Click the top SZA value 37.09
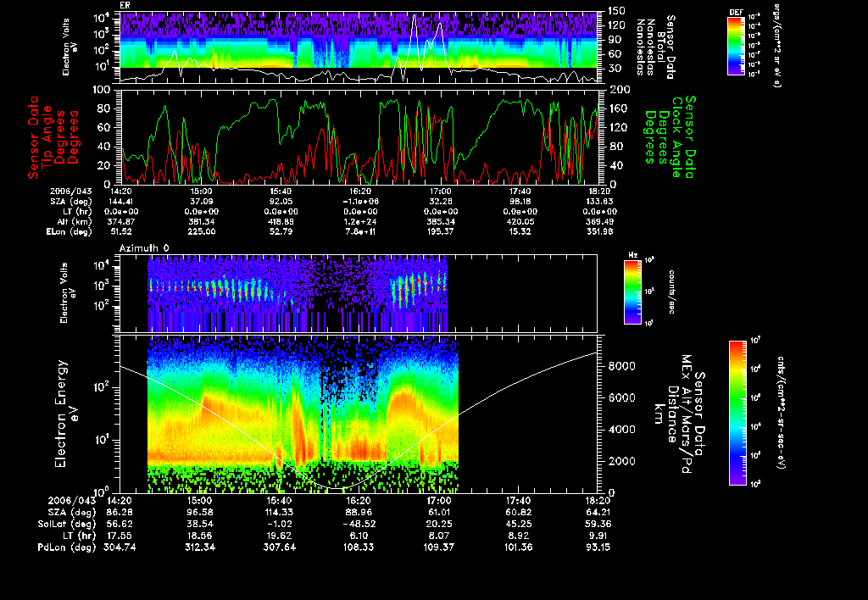The image size is (868, 600). 202,202
